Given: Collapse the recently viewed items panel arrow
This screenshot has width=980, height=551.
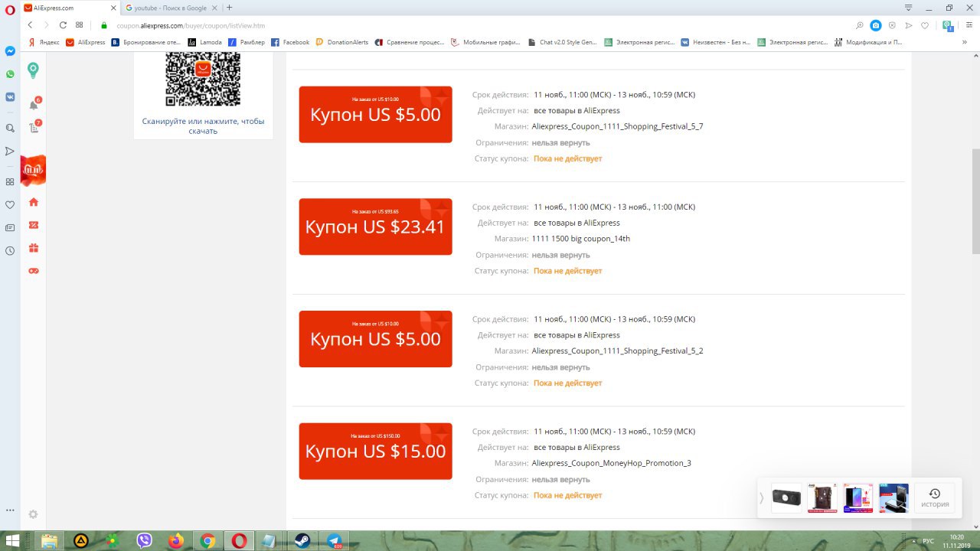Looking at the screenshot, I should 761,498.
